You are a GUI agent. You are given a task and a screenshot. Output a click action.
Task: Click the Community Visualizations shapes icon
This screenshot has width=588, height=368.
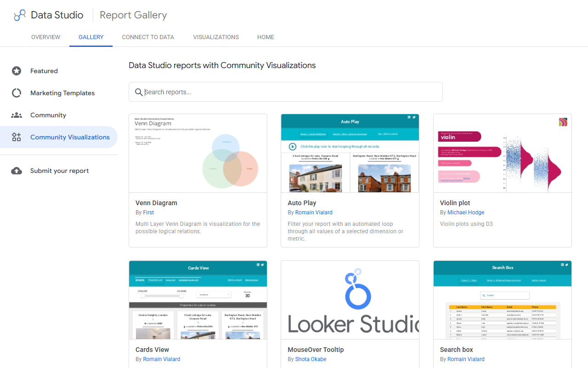click(17, 137)
